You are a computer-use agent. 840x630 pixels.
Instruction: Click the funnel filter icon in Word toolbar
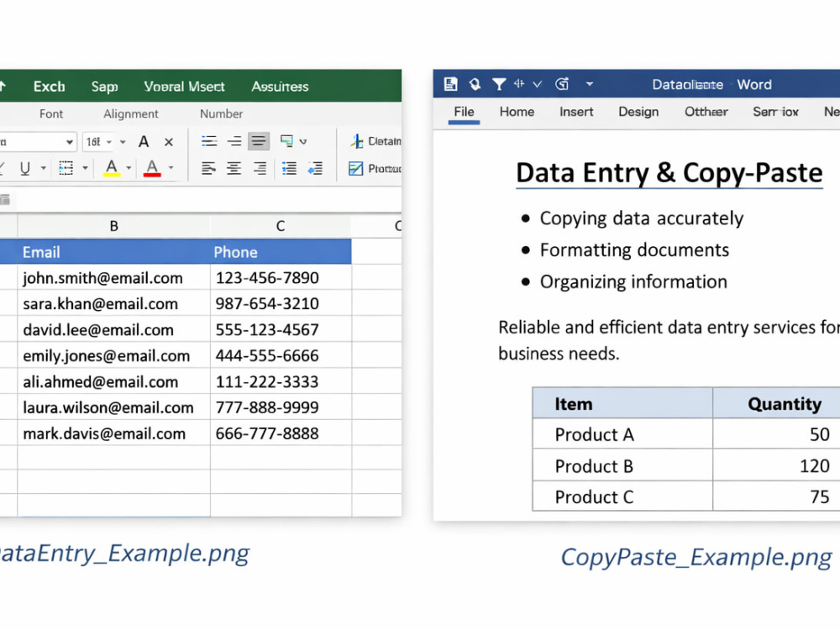499,84
